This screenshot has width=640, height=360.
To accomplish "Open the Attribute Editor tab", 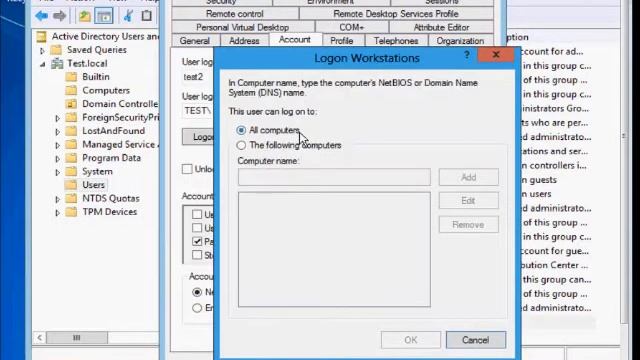I will 441,27.
